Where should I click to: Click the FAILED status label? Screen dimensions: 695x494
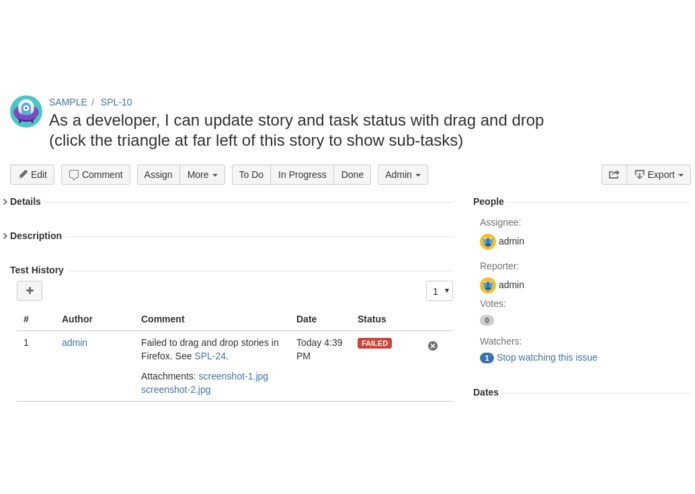point(375,343)
